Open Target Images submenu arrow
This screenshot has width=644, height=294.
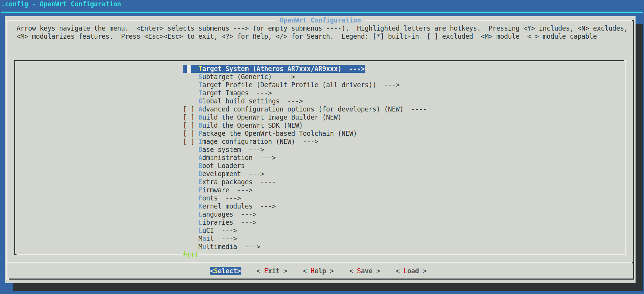point(264,93)
